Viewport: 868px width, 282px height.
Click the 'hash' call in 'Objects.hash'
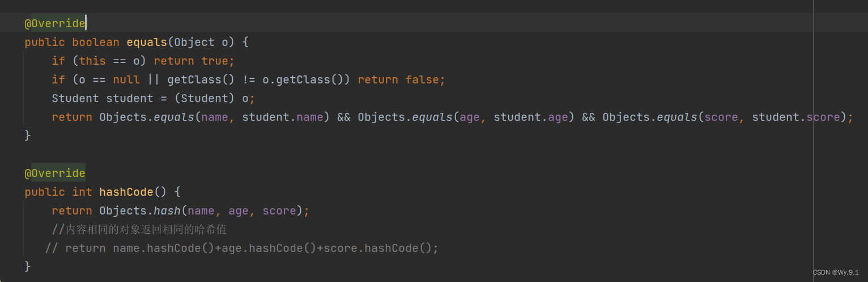(167, 211)
